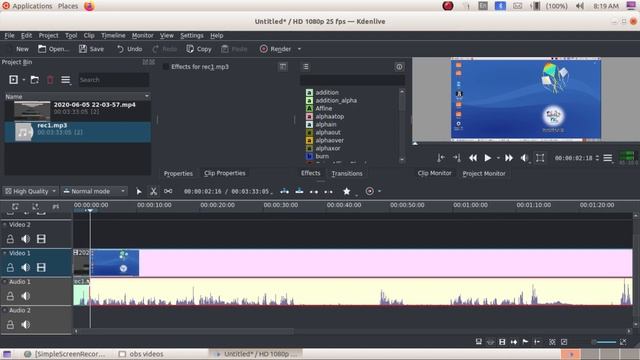Click the favorite effects star icon
Screen dimensions: 640x360
347,191
